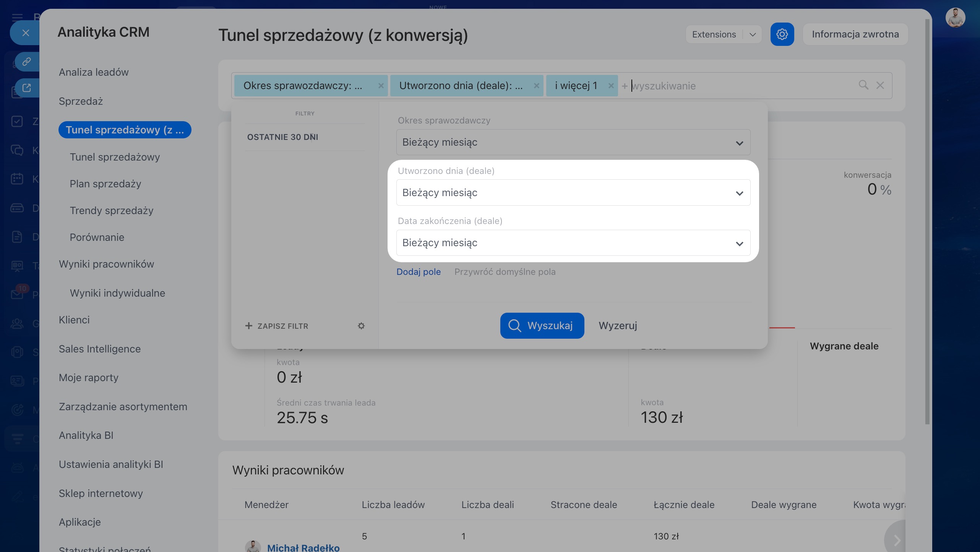Click the copy link icon on left edge
980x552 pixels.
pyautogui.click(x=26, y=62)
